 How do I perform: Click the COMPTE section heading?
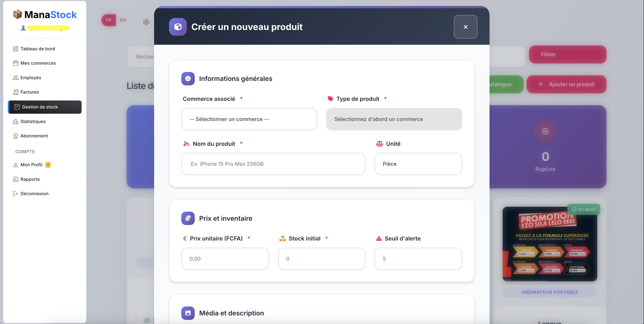[25, 152]
